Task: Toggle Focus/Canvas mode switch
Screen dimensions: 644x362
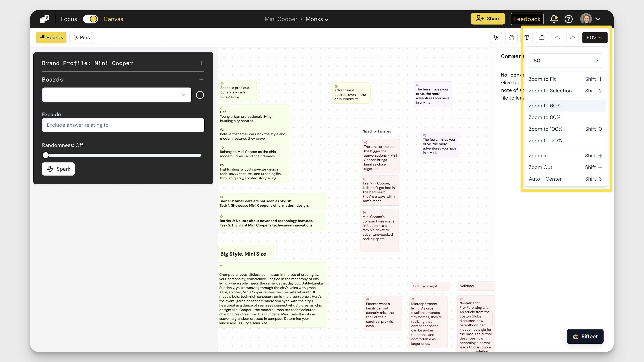Action: [x=90, y=19]
